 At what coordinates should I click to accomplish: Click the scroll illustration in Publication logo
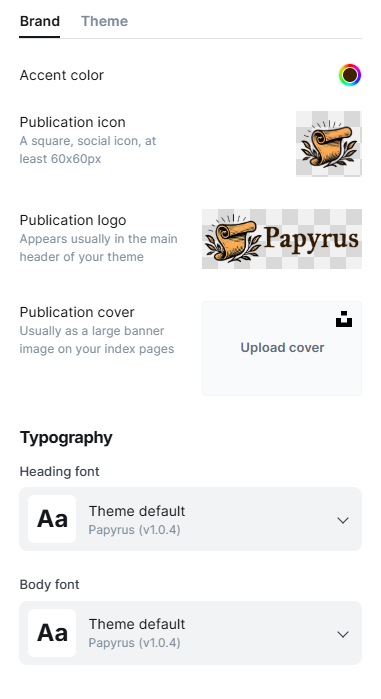[x=231, y=239]
